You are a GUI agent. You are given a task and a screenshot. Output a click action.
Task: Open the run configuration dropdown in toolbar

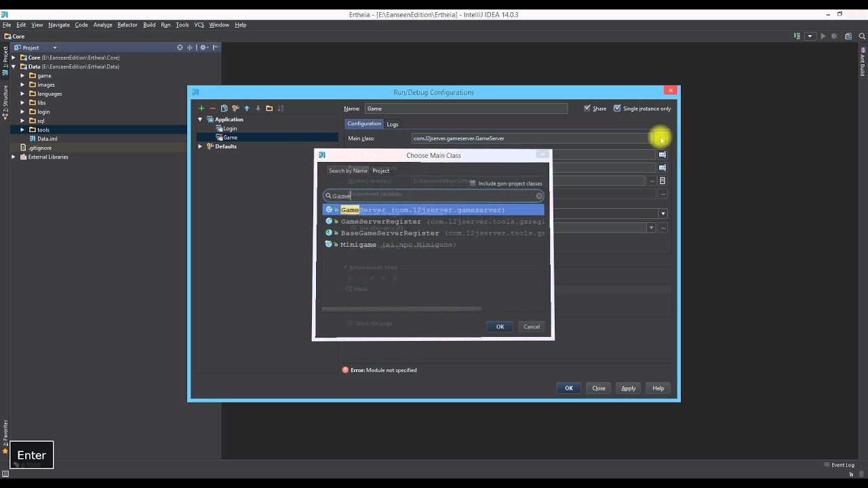pos(810,36)
